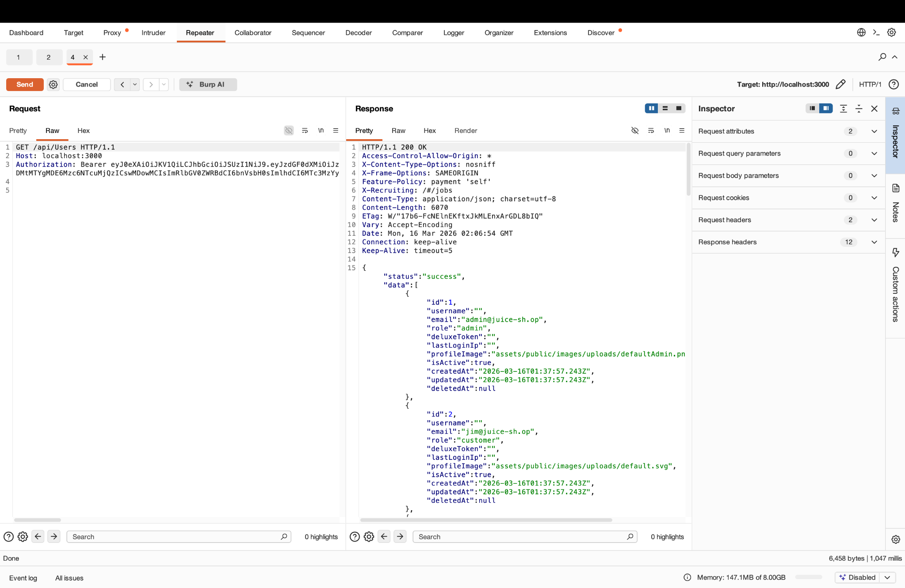This screenshot has width=905, height=588.
Task: Open Repeater help question-mark icon
Action: [x=894, y=84]
